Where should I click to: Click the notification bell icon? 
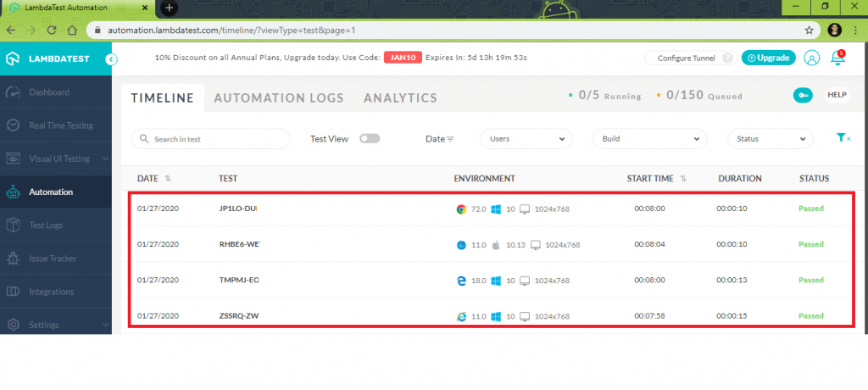[x=837, y=58]
